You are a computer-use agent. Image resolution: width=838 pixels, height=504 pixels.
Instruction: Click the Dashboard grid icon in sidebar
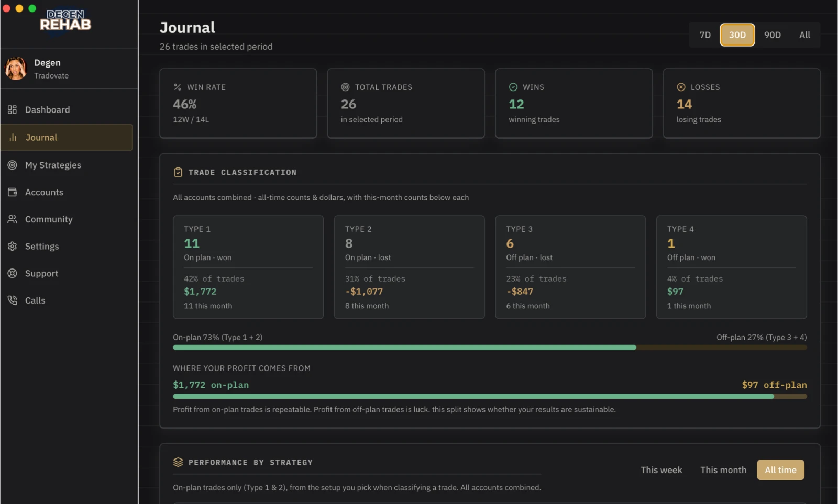[x=12, y=109]
